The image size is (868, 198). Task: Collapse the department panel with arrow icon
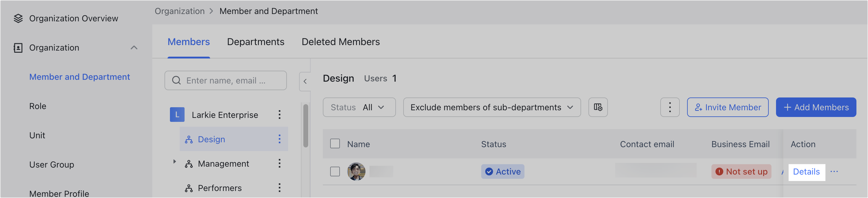305,82
